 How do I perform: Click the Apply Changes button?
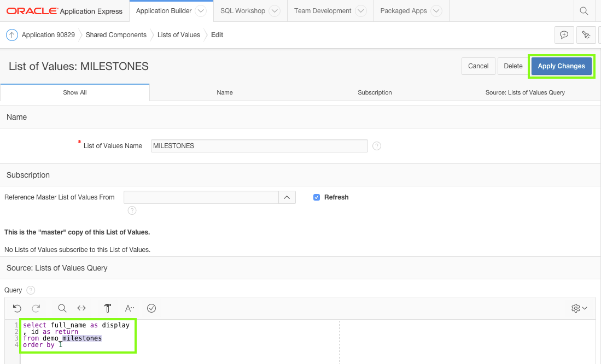[x=561, y=66]
